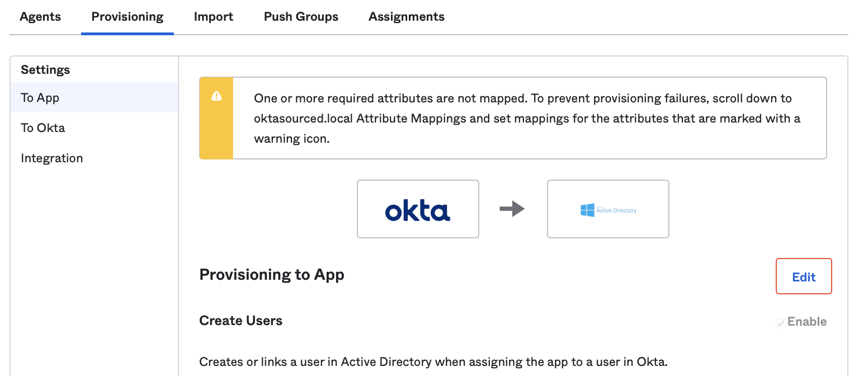Select the Provisioning tab
The height and width of the screenshot is (376, 868).
pos(128,17)
